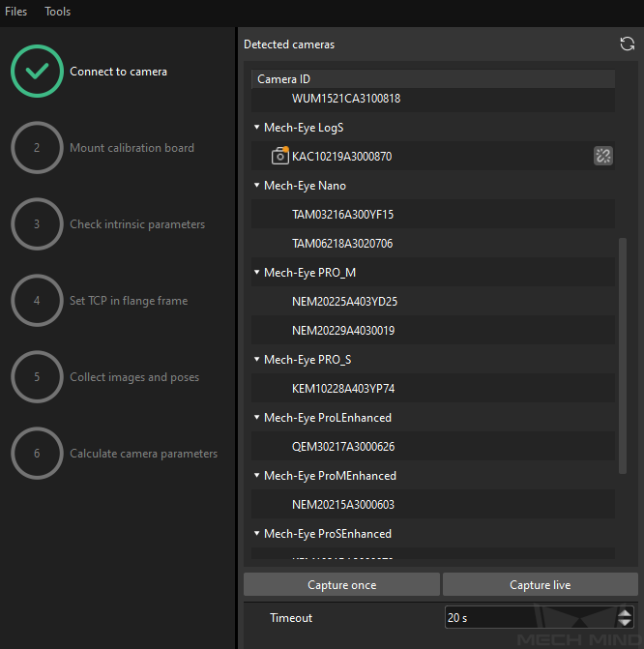Click the Connect to camera step label
This screenshot has width=644, height=649.
coord(118,72)
